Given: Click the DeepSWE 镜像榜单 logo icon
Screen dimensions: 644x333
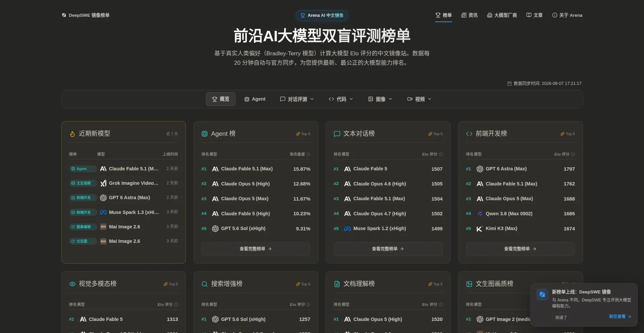Looking at the screenshot, I should click(64, 15).
